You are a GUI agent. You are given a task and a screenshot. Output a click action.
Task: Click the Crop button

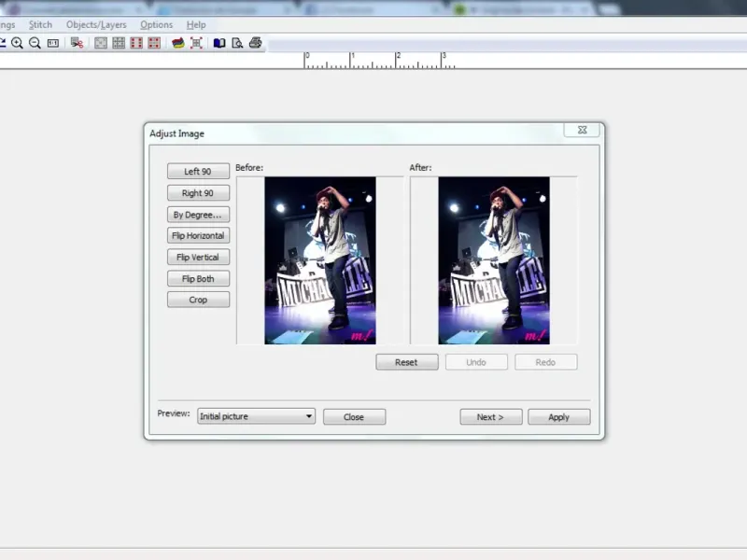coord(198,300)
